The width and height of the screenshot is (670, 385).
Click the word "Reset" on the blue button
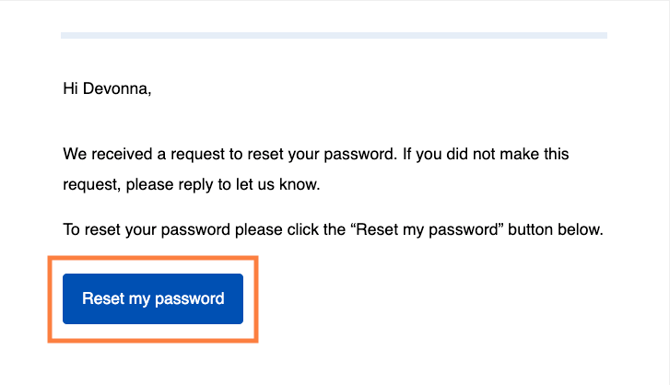coord(103,298)
